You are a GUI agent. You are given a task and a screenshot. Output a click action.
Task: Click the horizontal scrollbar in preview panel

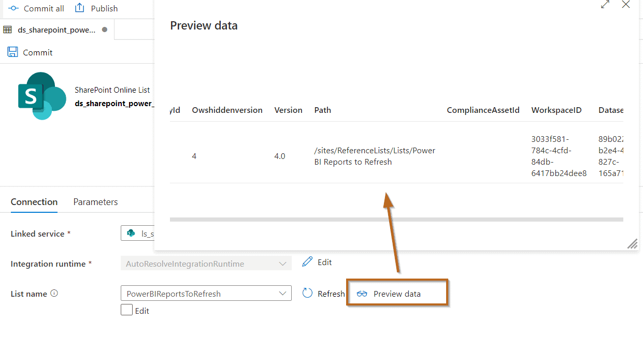[396, 220]
